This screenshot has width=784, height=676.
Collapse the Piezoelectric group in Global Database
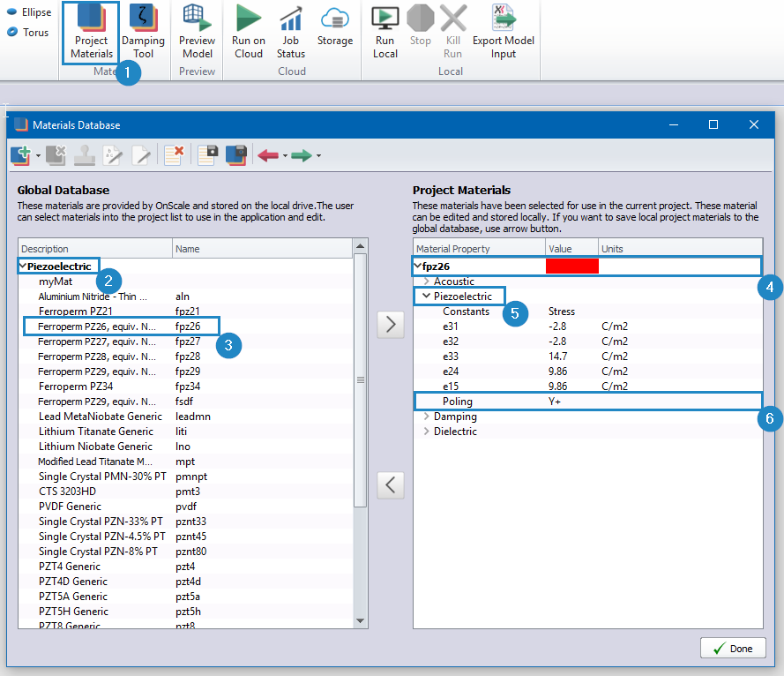(23, 266)
